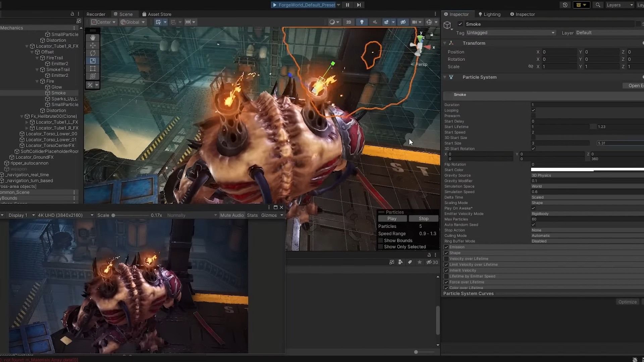Screen dimensions: 644x362
Task: Pause play mode
Action: pyautogui.click(x=347, y=5)
